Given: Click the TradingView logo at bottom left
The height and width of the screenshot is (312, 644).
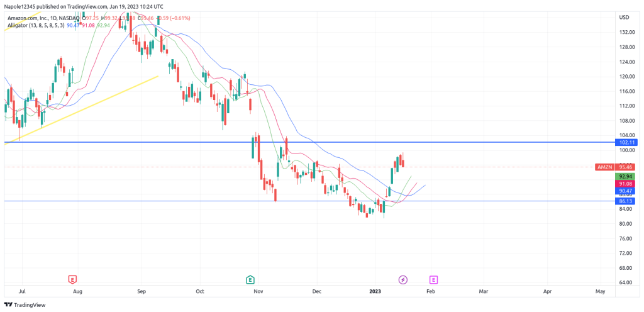Looking at the screenshot, I should point(25,305).
